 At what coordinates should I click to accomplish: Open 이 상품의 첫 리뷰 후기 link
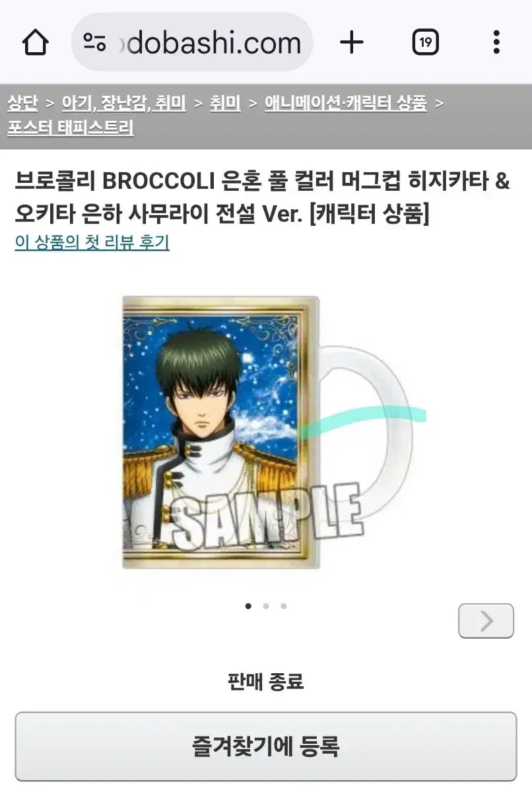pos(92,242)
